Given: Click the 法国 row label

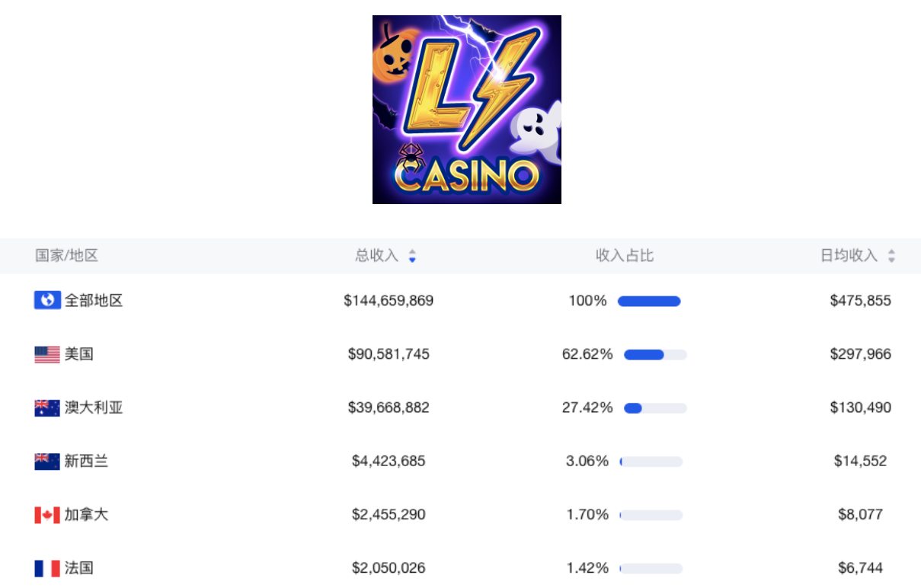Looking at the screenshot, I should click(x=79, y=568).
